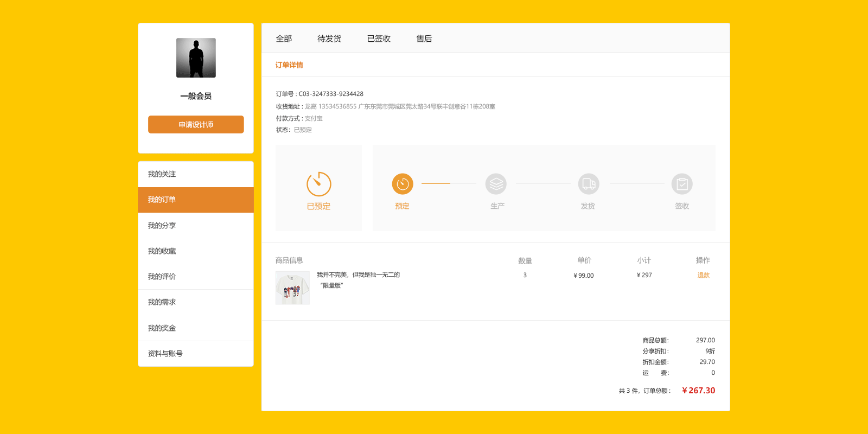Viewport: 868px width, 434px height.
Task: Click the product title 我并不完美 link
Action: [x=358, y=275]
